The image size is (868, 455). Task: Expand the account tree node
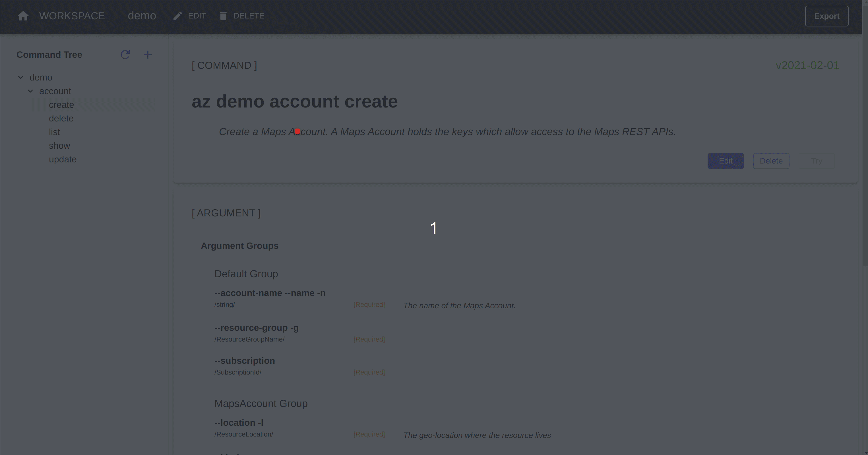point(30,91)
